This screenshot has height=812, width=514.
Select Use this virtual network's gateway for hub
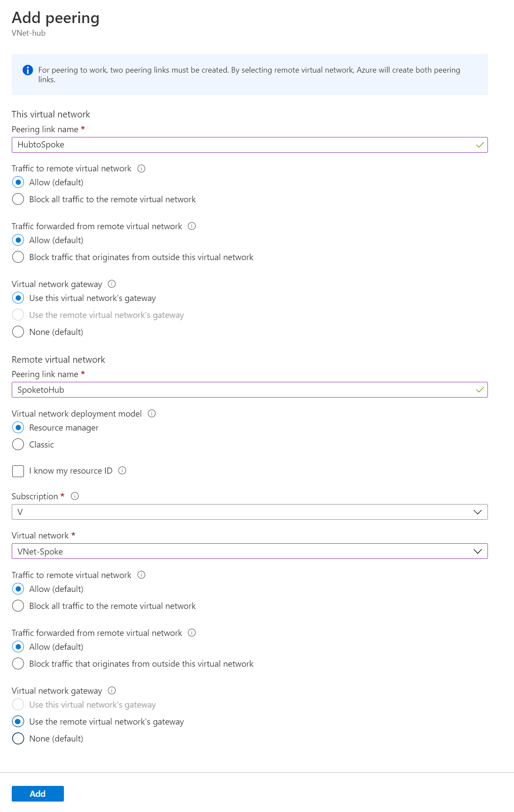(18, 298)
